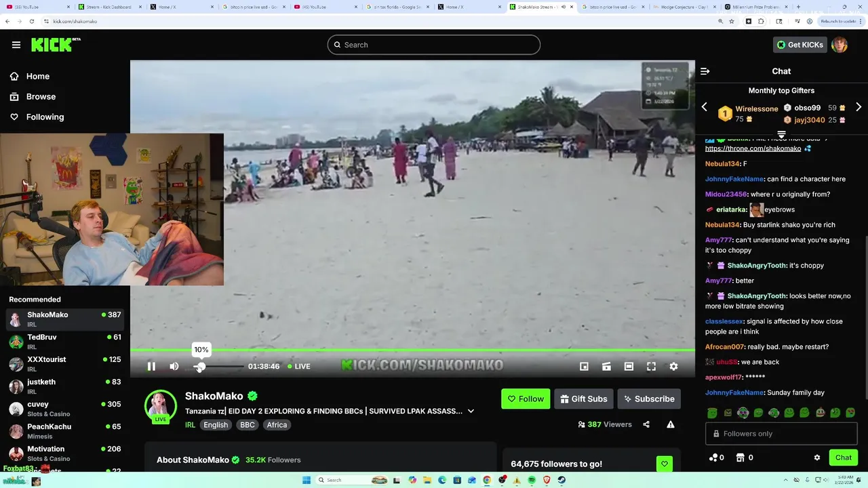Image resolution: width=868 pixels, height=488 pixels.
Task: Click ShakoMako's live avatar
Action: click(161, 406)
